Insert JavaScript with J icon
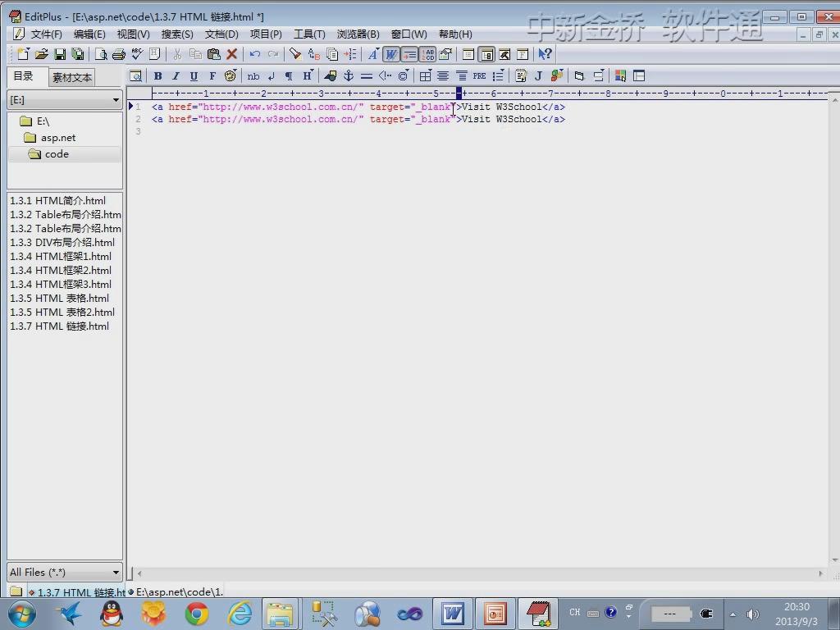The image size is (840, 630). point(539,76)
